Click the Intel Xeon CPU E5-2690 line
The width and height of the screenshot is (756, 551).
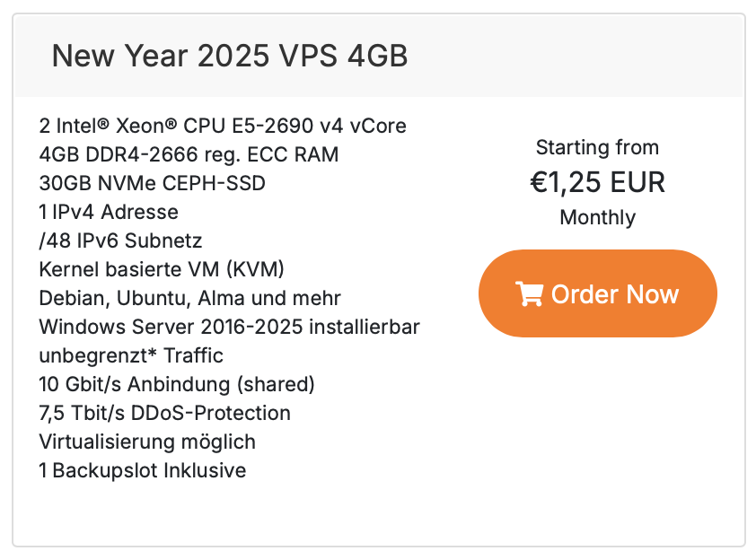pos(223,126)
